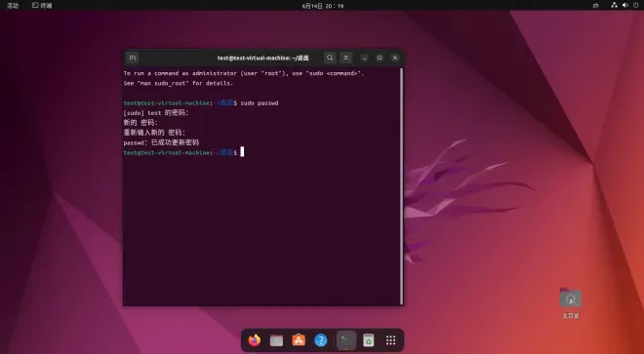
Task: Open Ubuntu Software from the dock
Action: coord(299,340)
